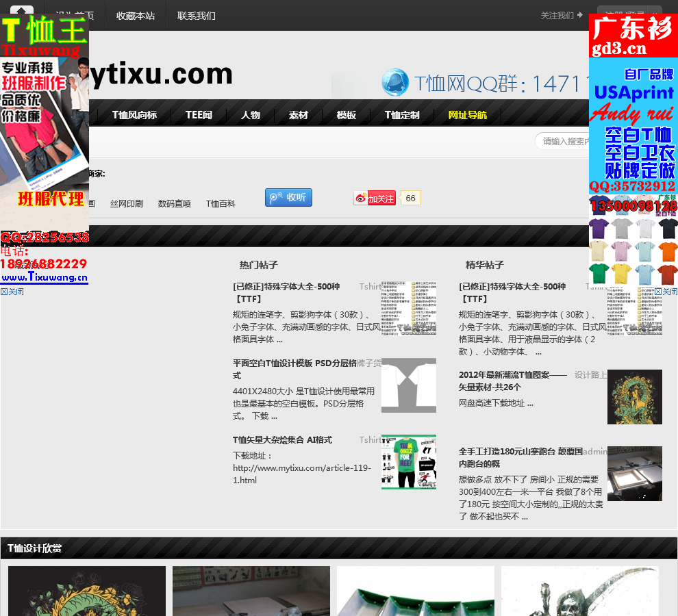Click the www.Tixuwang.cn link in left ad
This screenshot has width=678, height=616.
pyautogui.click(x=45, y=277)
